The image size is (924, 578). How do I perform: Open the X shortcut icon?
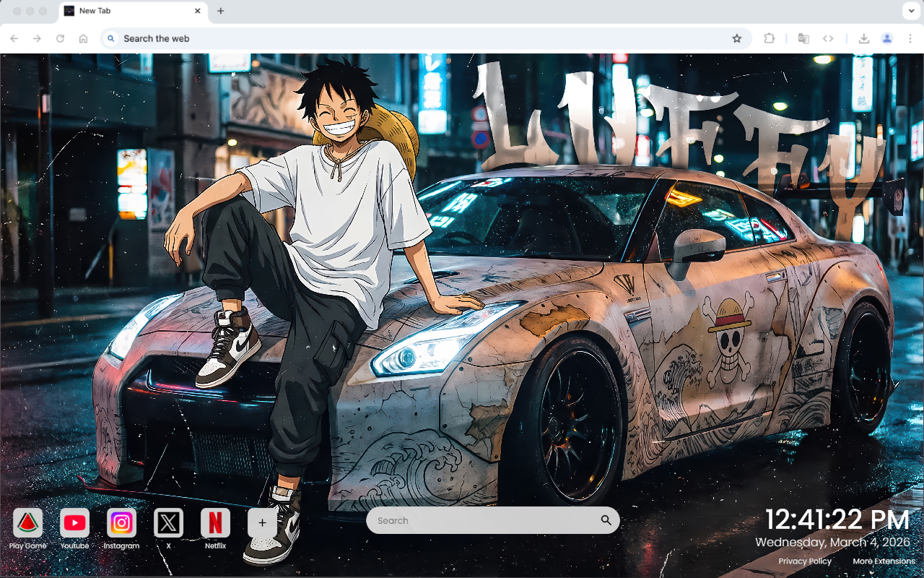tap(168, 523)
